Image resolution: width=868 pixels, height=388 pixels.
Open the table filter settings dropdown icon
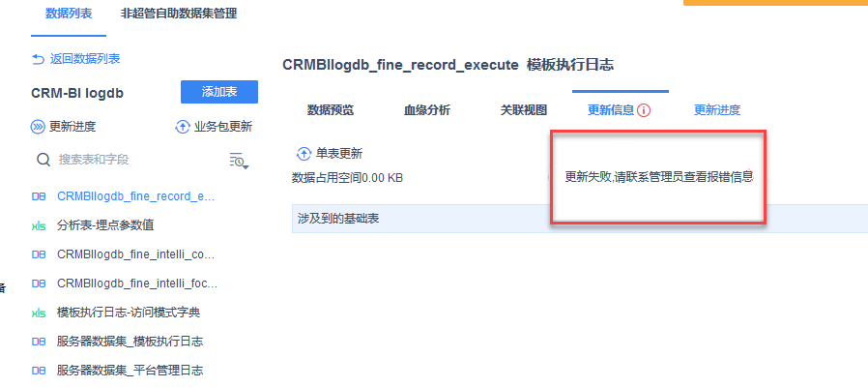tap(239, 160)
